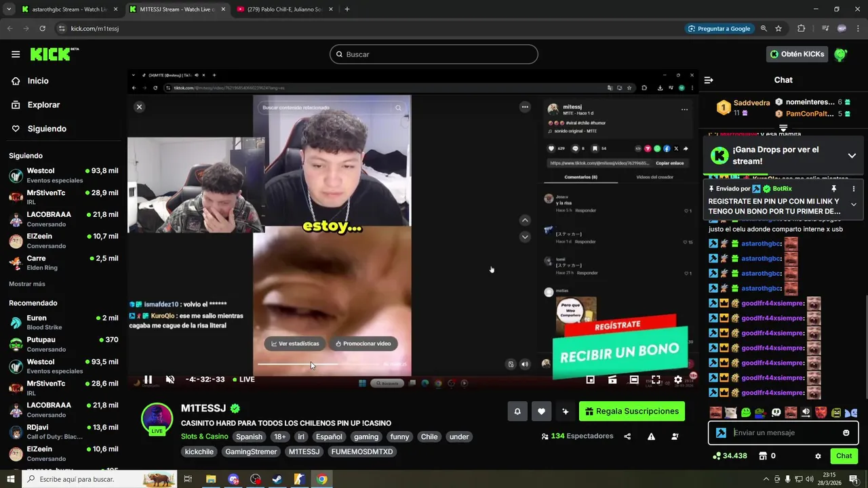
Task: Open the green user avatar menu
Action: pyautogui.click(x=841, y=54)
